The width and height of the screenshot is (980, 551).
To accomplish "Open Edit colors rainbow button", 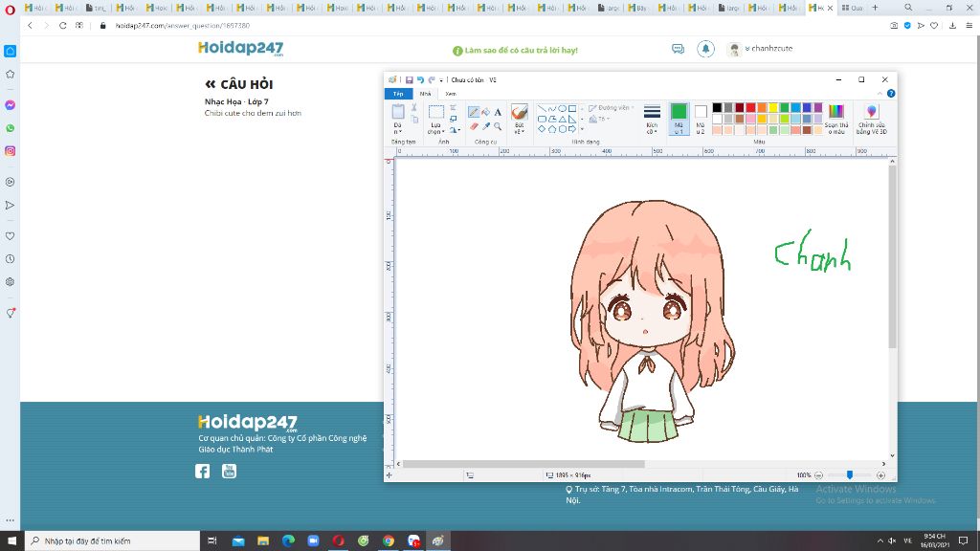I will [x=835, y=119].
